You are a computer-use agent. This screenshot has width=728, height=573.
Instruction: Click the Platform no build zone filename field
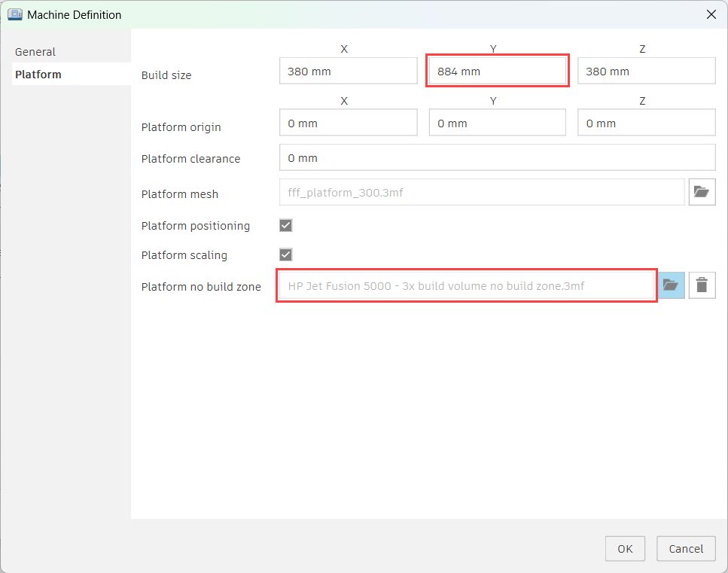click(x=467, y=286)
